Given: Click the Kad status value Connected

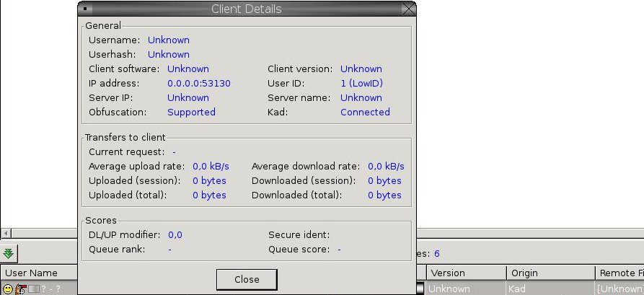Looking at the screenshot, I should [x=365, y=112].
